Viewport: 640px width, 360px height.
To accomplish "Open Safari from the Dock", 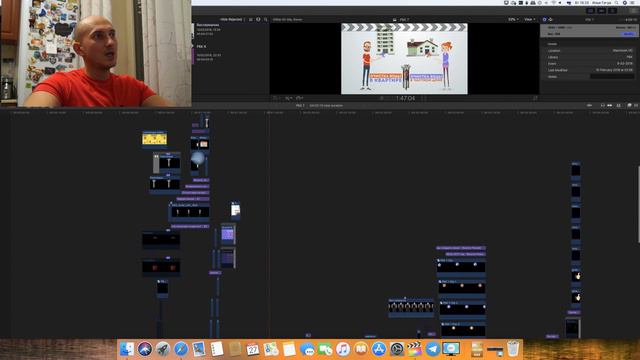I will 180,349.
